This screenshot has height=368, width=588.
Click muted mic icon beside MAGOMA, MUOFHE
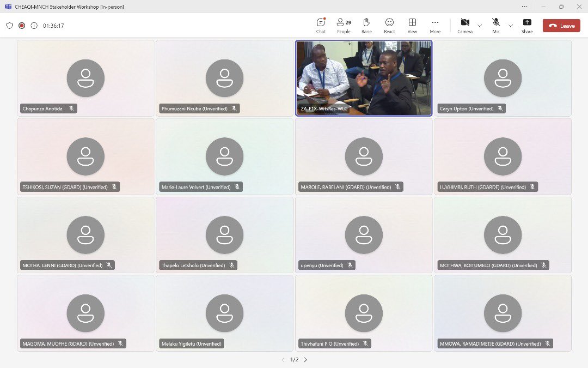pyautogui.click(x=120, y=343)
